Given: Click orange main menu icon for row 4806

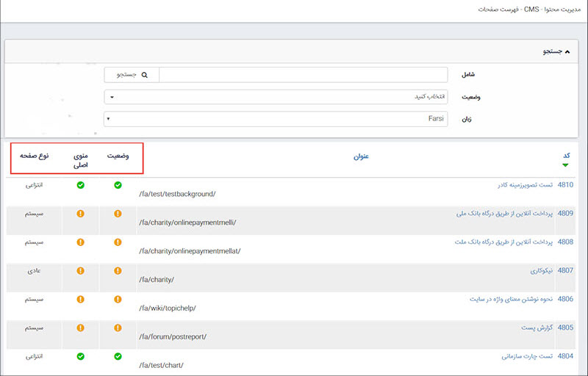Looking at the screenshot, I should [80, 299].
